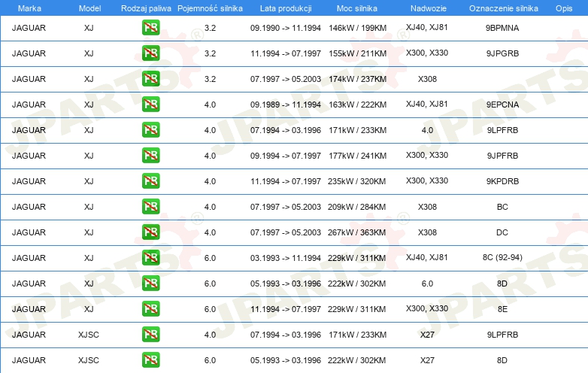
Task: Click the DC engine code cell
Action: [502, 232]
